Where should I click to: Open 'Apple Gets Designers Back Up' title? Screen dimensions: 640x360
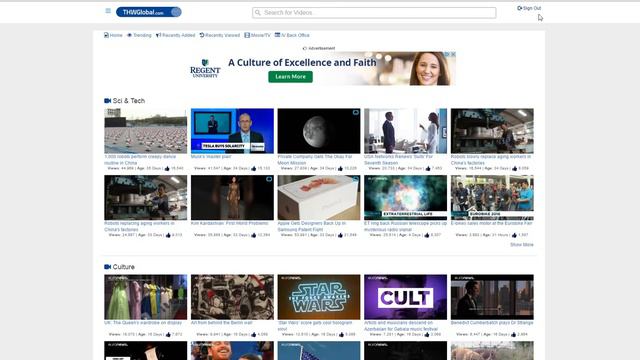pos(311,226)
